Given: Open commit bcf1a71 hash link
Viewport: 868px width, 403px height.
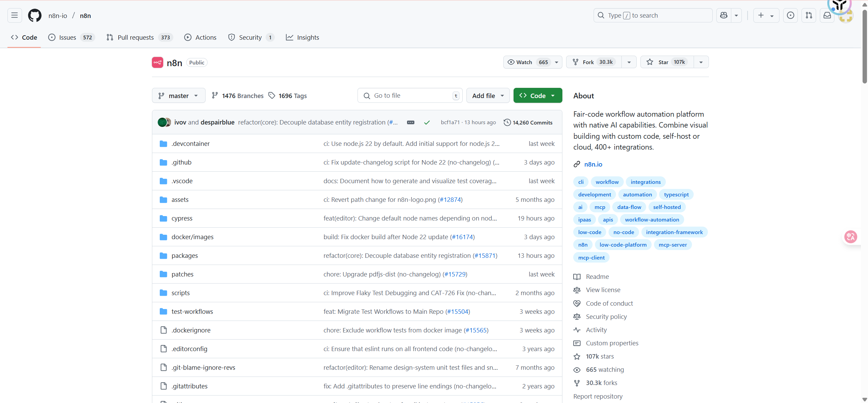Looking at the screenshot, I should 450,122.
